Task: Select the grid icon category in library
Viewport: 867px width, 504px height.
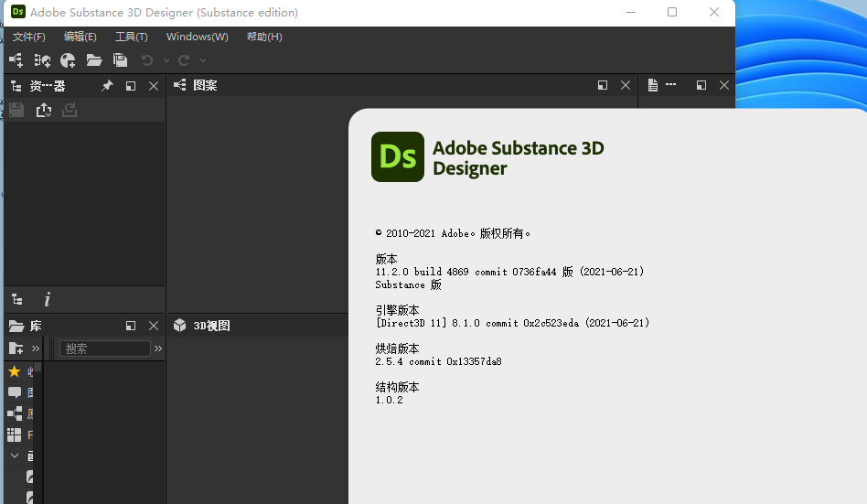Action: click(x=15, y=434)
